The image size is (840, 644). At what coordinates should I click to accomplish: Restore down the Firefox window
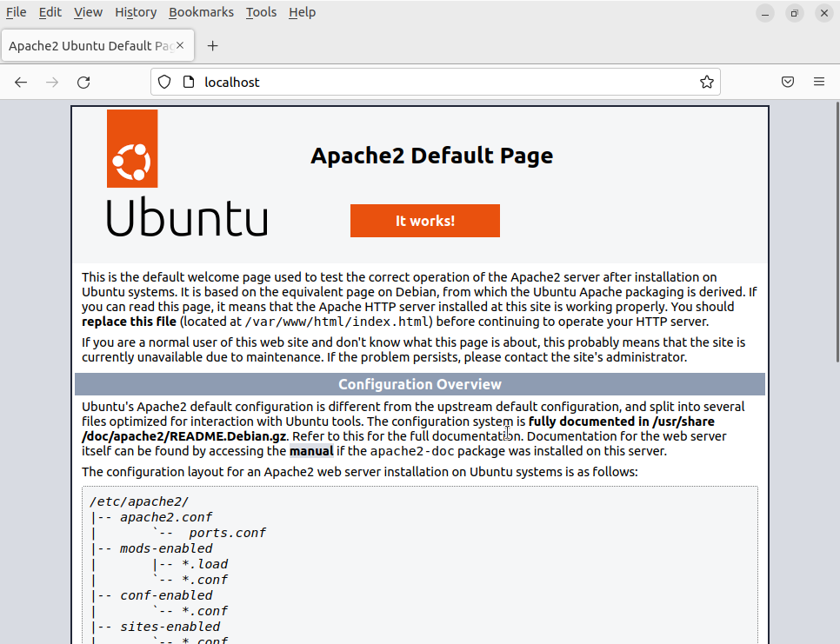[795, 13]
